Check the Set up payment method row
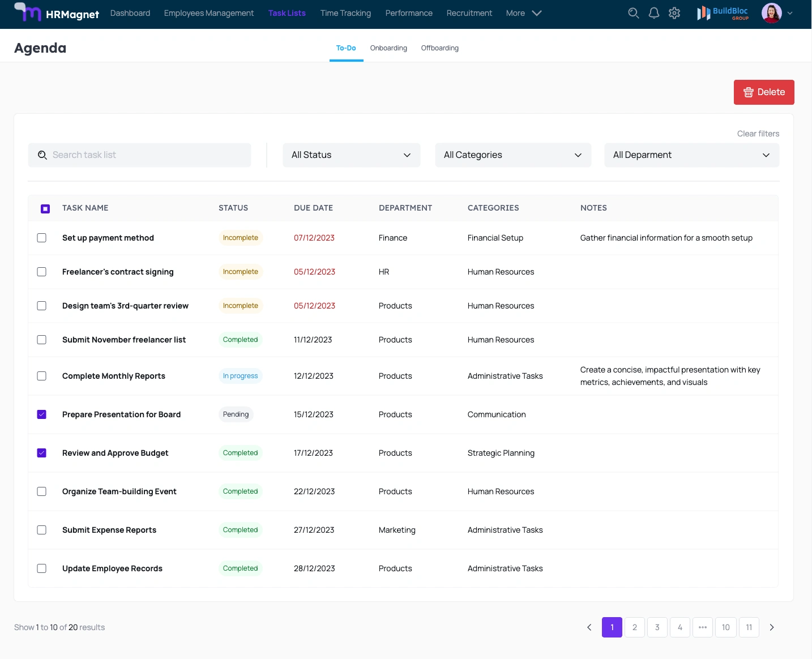This screenshot has height=659, width=812. [x=42, y=238]
